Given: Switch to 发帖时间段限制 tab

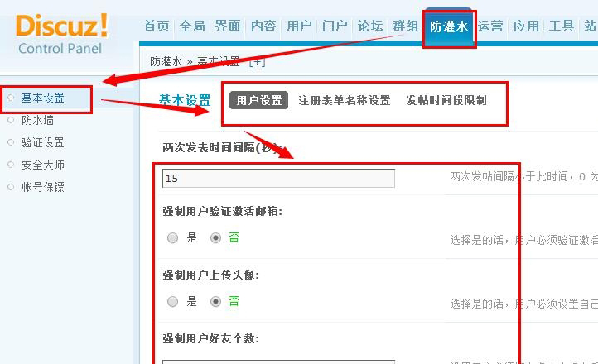Looking at the screenshot, I should 446,100.
